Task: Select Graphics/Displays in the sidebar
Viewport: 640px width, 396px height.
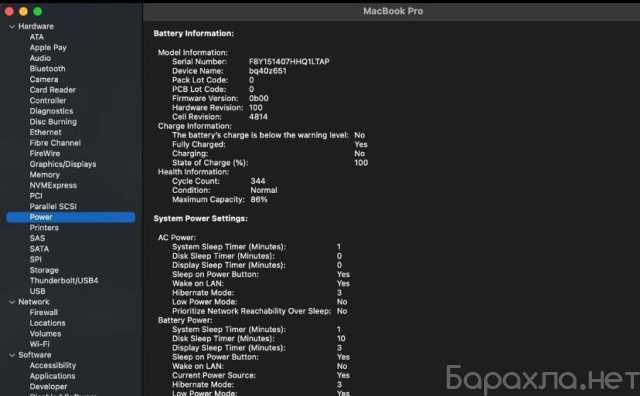Action: click(x=63, y=164)
